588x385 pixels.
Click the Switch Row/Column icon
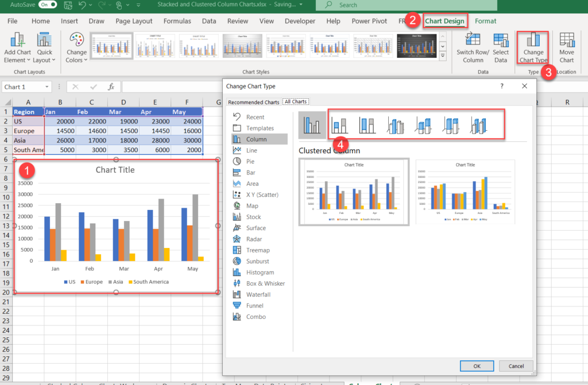(473, 47)
